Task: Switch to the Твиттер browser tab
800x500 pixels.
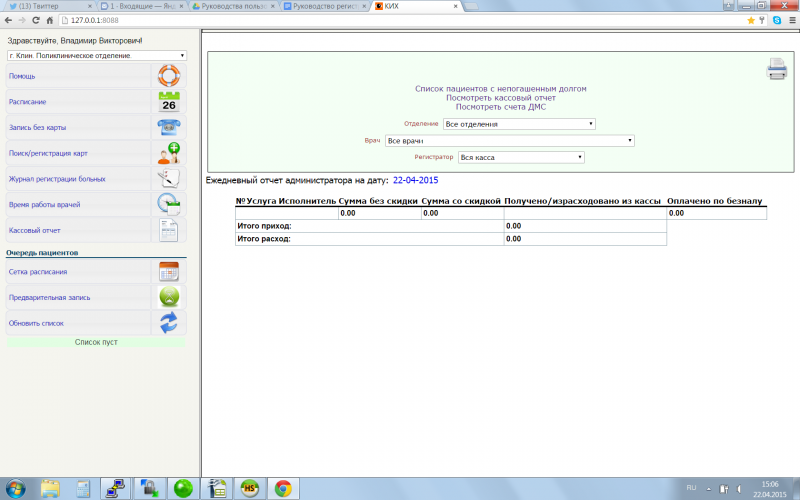Action: point(45,6)
